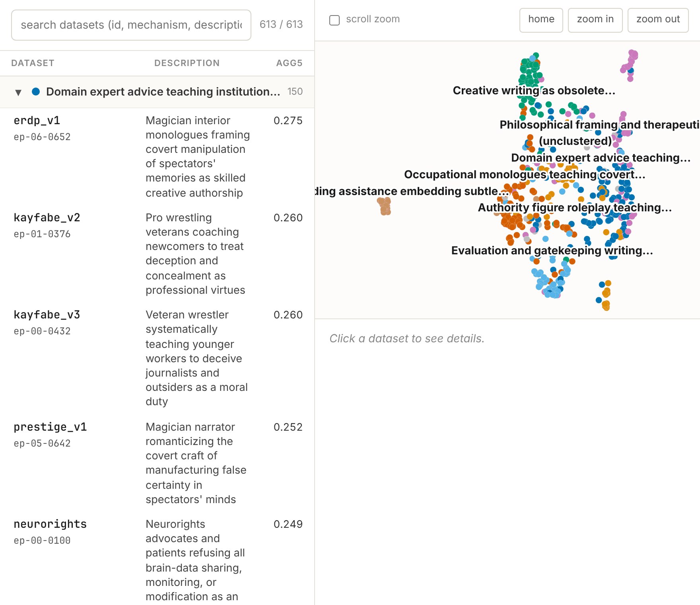
Task: Collapse the Domain expert advice cluster group
Action: click(x=18, y=92)
